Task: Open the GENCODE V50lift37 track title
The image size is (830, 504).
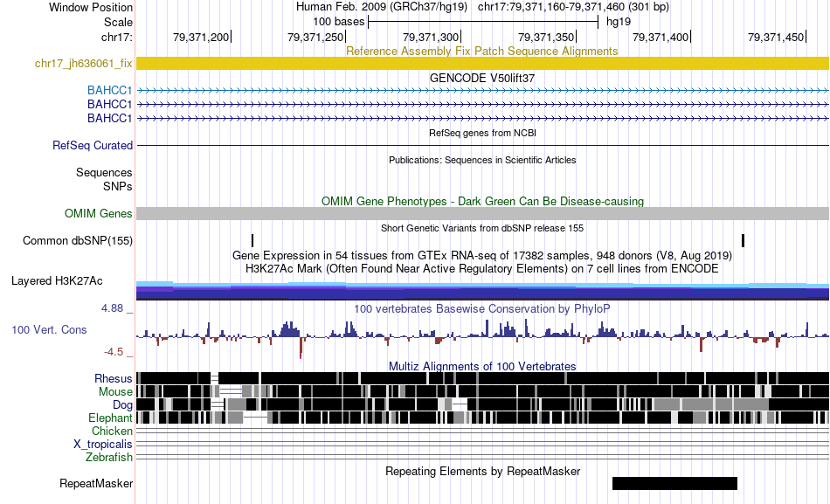Action: (482, 78)
